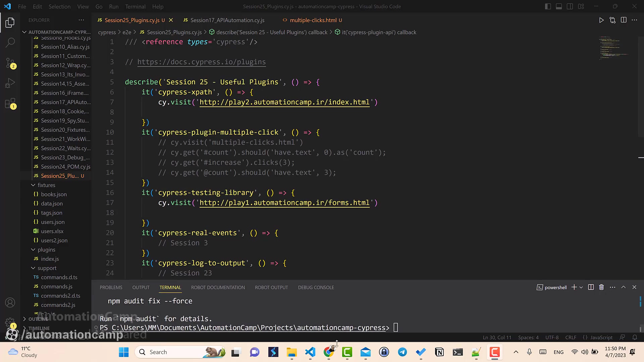Kill terminal with trash icon
This screenshot has height=362, width=644.
(x=601, y=287)
